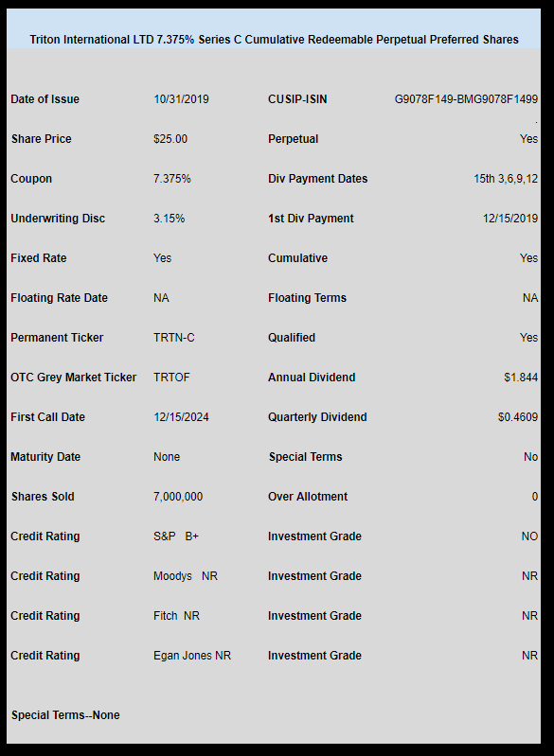This screenshot has height=756, width=554.
Task: Click the Shares Sold figure 7,000,000
Action: tap(178, 497)
